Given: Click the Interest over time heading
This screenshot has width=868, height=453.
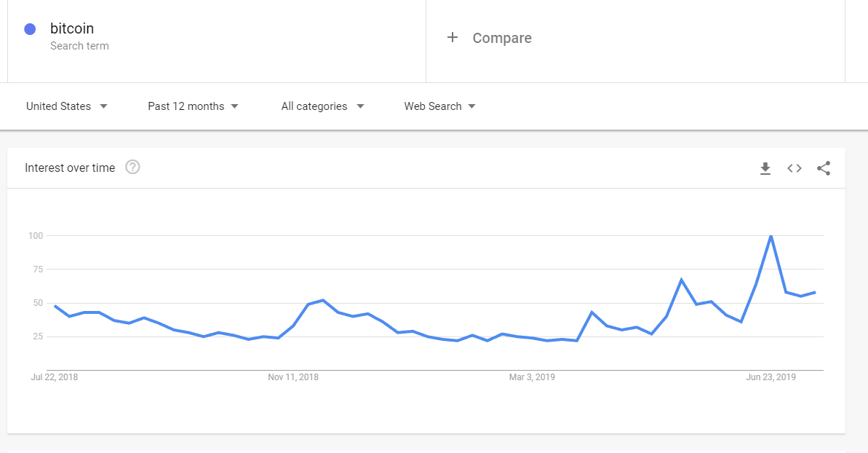Looking at the screenshot, I should (x=70, y=168).
